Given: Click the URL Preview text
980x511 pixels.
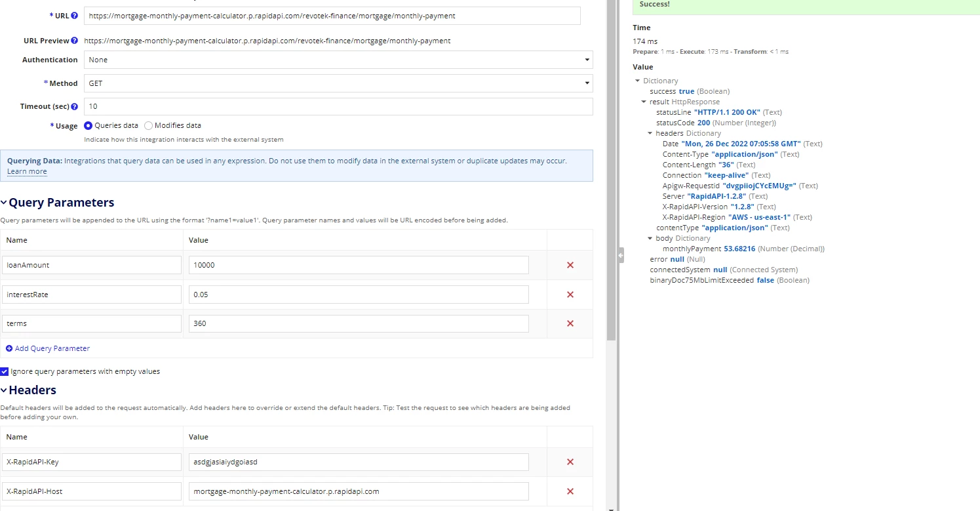Looking at the screenshot, I should click(x=267, y=41).
